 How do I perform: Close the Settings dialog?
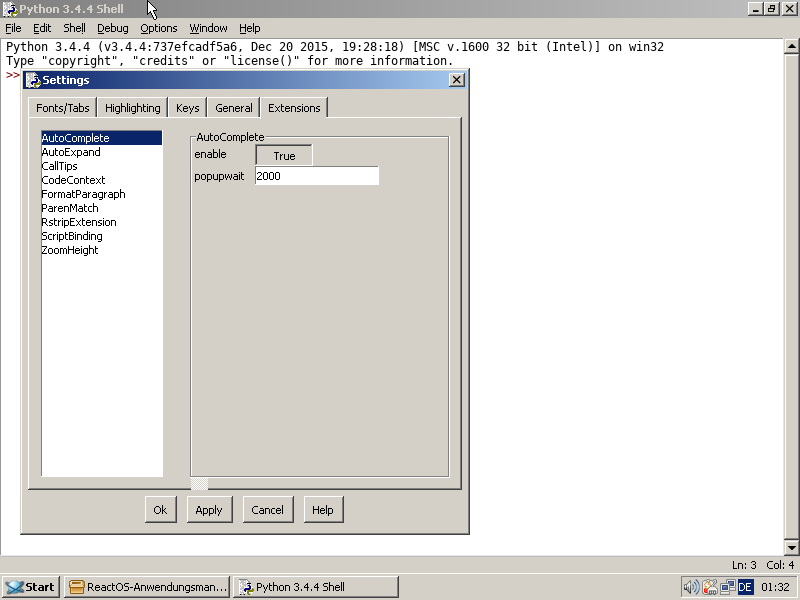[x=457, y=80]
